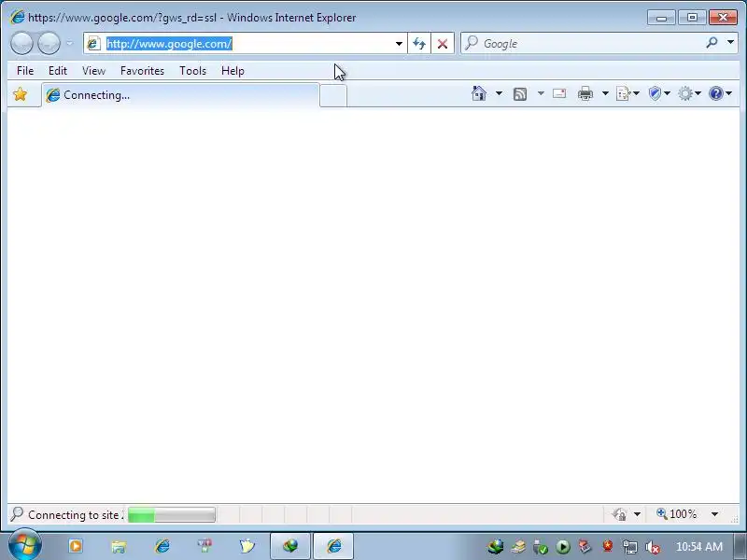Click the pinned Internet Explorer taskbar icon
This screenshot has height=560, width=747.
point(162,546)
